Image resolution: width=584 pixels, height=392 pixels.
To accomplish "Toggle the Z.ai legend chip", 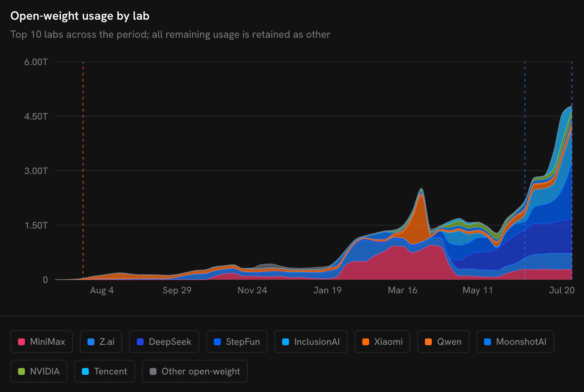I will [101, 342].
